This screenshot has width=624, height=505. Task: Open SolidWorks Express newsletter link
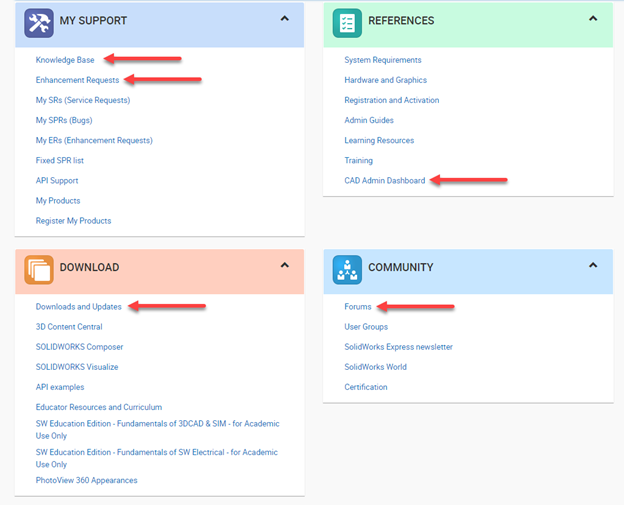tap(398, 347)
